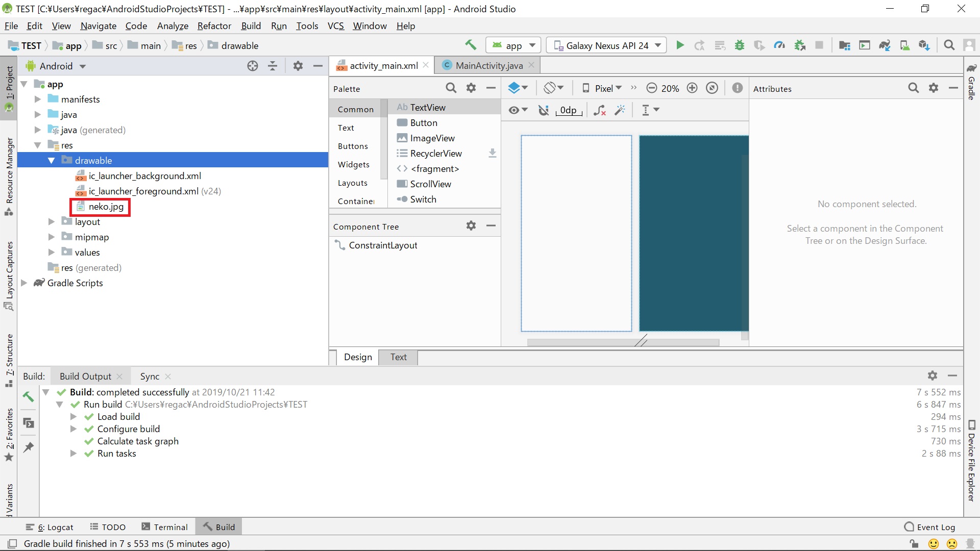Zoom in the design surface
980x551 pixels.
point(692,88)
